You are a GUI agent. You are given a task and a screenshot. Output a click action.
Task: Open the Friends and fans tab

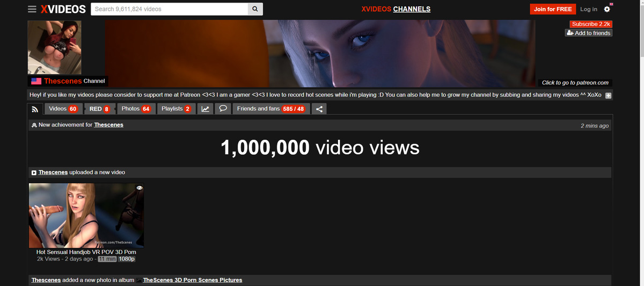click(x=270, y=109)
